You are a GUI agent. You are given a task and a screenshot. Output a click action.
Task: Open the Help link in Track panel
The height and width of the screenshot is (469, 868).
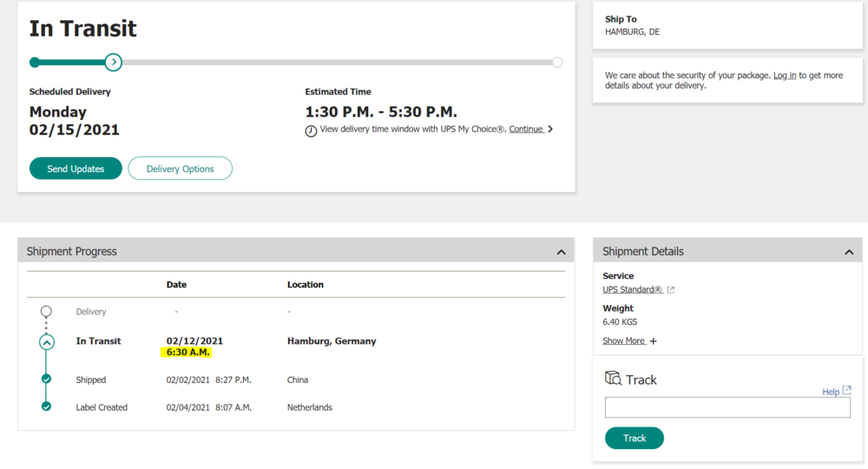pyautogui.click(x=831, y=392)
